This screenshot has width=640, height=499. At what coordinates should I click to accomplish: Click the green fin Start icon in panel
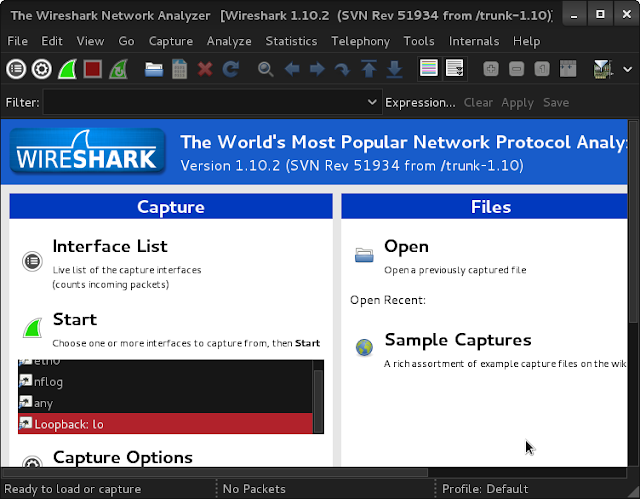tap(33, 328)
